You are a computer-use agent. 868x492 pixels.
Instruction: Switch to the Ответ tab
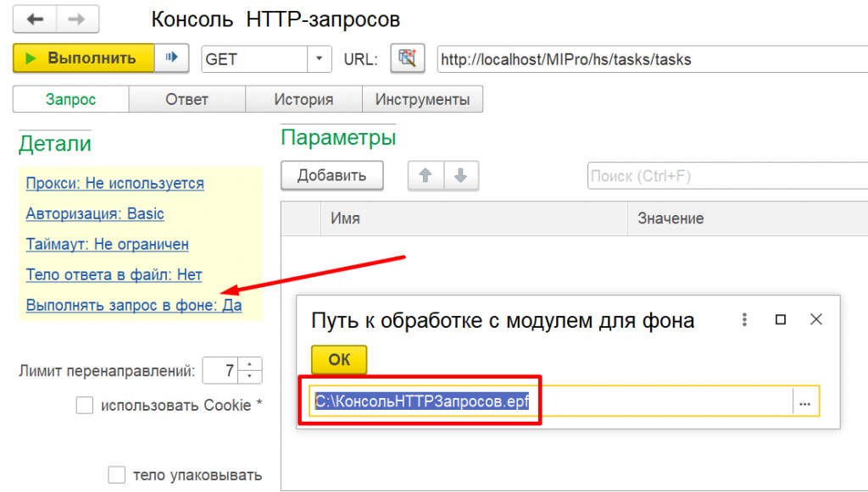point(187,100)
